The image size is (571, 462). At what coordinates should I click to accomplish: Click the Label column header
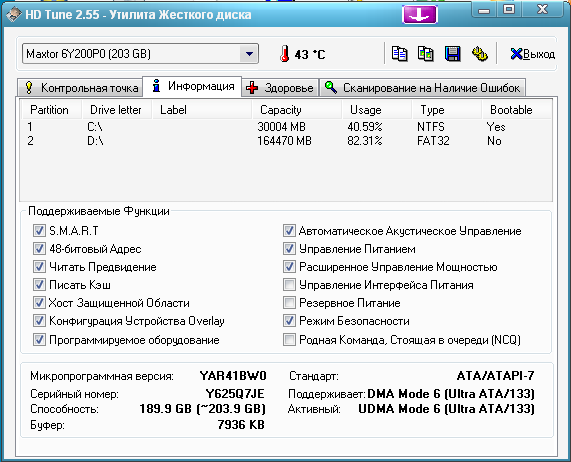point(201,110)
